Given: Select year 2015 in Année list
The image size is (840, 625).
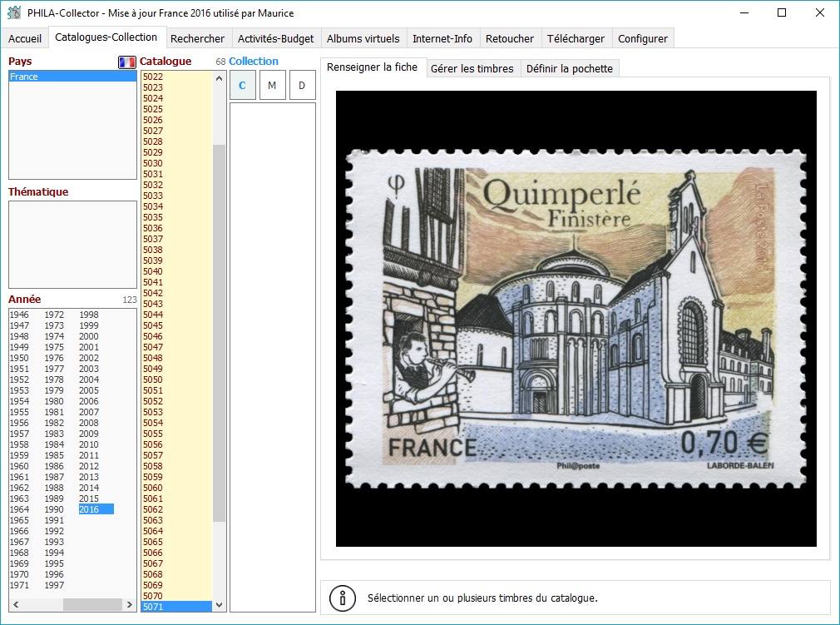Looking at the screenshot, I should coord(89,499).
